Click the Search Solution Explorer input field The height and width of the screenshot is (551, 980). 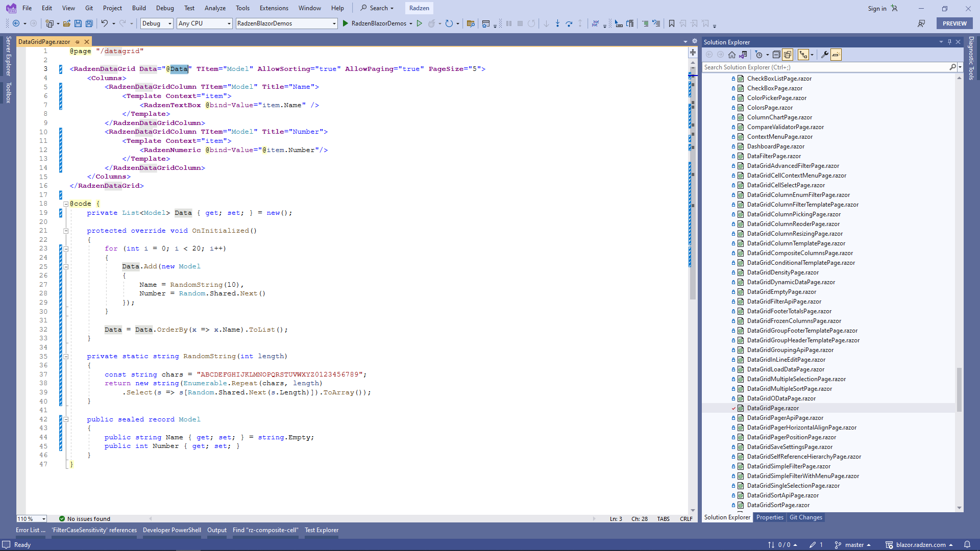point(824,67)
